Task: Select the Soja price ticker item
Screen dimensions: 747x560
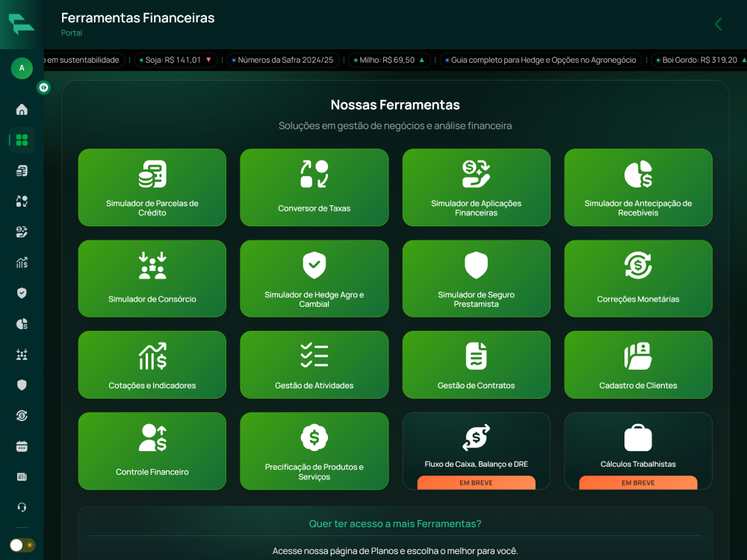Action: pos(176,60)
